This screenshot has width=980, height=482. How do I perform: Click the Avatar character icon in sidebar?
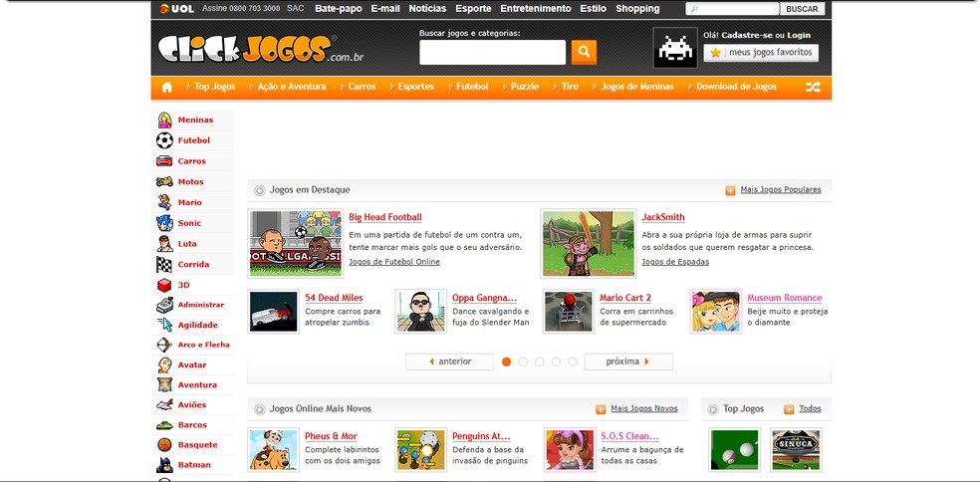click(164, 365)
